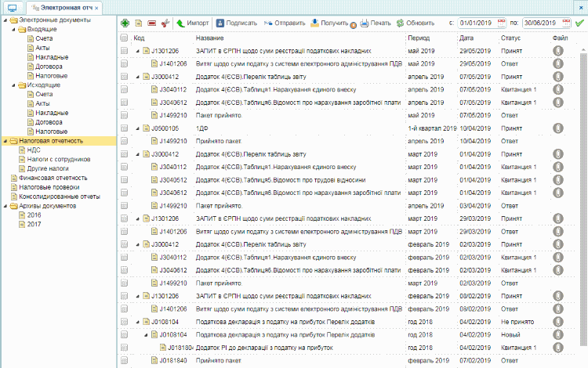588x368 pixels.
Task: Sort by the Название column header
Action: point(209,38)
